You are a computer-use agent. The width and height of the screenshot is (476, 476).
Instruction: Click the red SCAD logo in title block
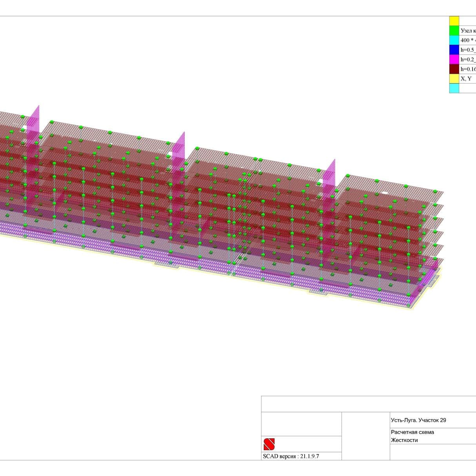(x=269, y=444)
